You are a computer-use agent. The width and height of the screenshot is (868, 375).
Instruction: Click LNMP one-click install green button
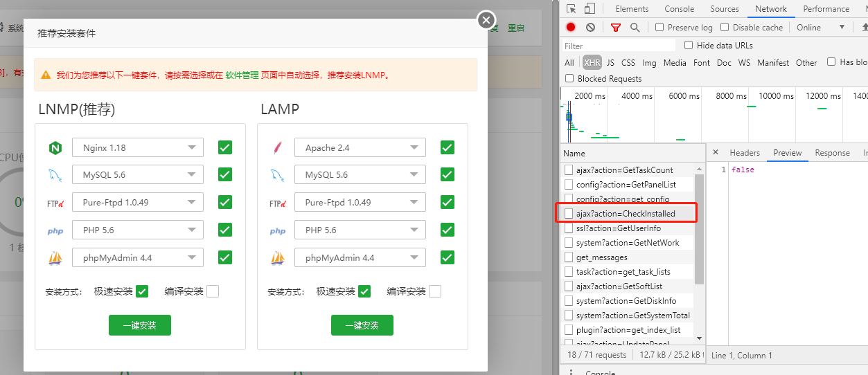[x=140, y=325]
